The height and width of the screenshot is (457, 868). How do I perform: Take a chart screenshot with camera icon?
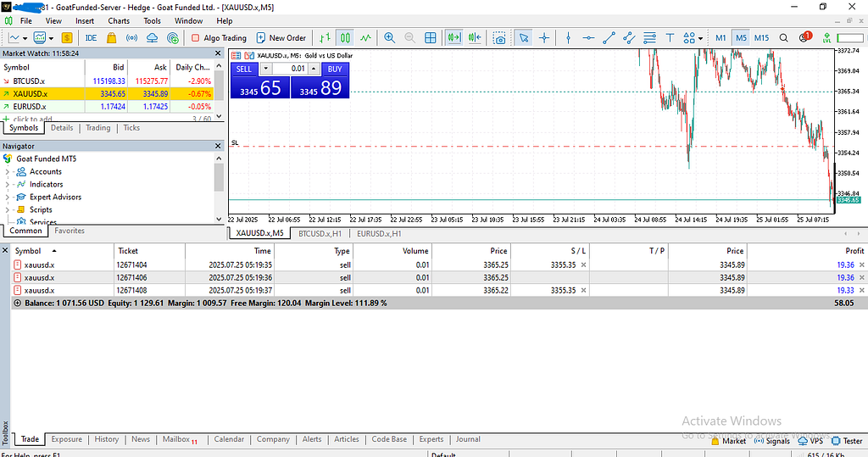[x=499, y=37]
